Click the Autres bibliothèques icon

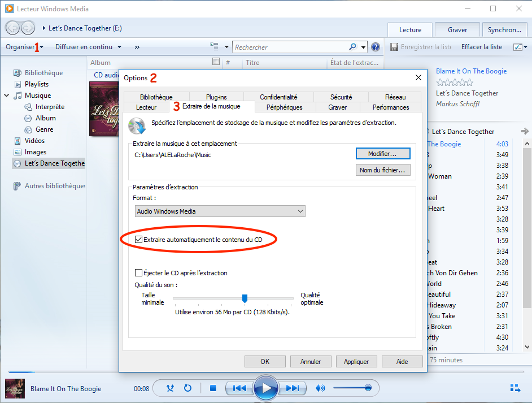tap(17, 186)
